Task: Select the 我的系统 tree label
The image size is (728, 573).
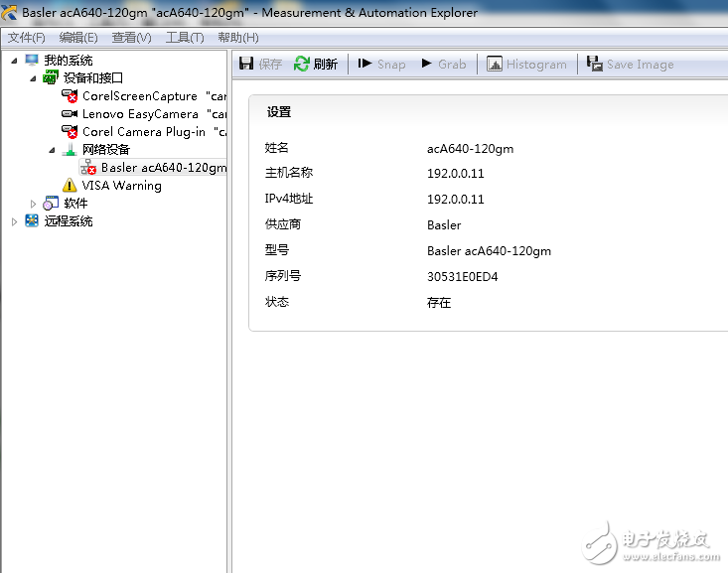Action: 69,61
